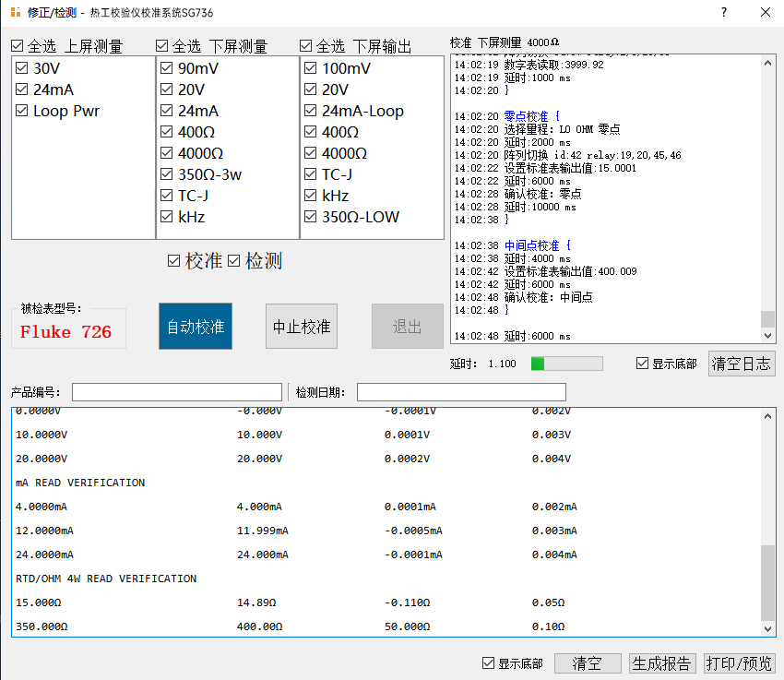784x680 pixels.
Task: Toggle 显示底部 beside the log
Action: tap(643, 364)
